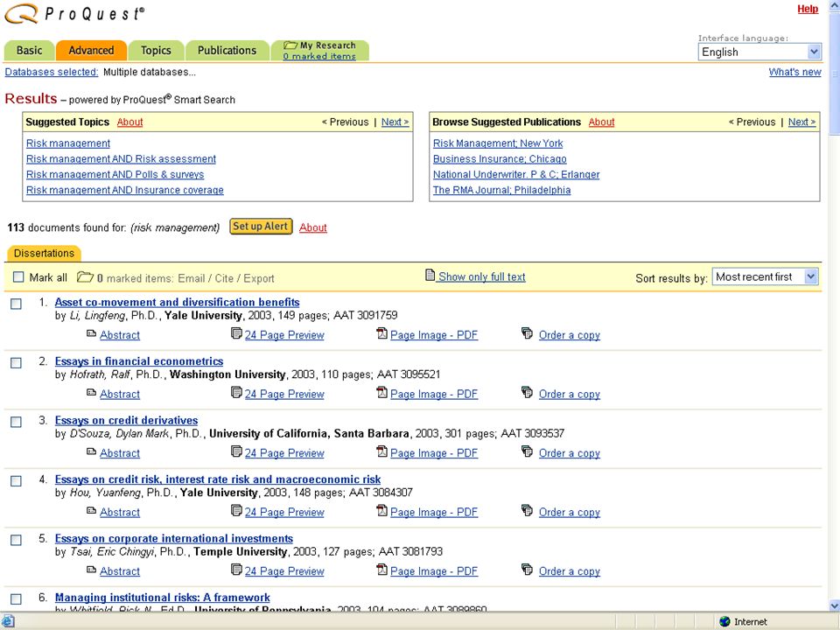Mark Managing institutional risks checkbox
Screen dimensions: 840x630
(x=16, y=598)
